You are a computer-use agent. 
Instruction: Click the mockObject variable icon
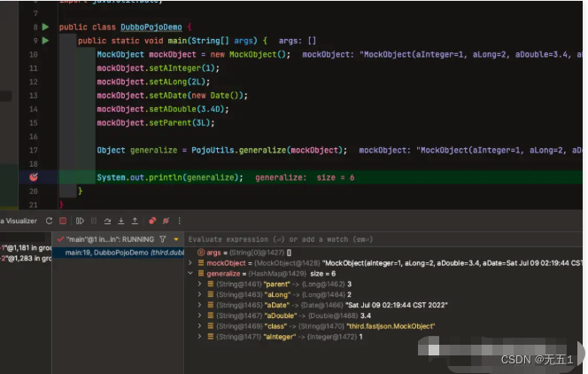pos(201,263)
